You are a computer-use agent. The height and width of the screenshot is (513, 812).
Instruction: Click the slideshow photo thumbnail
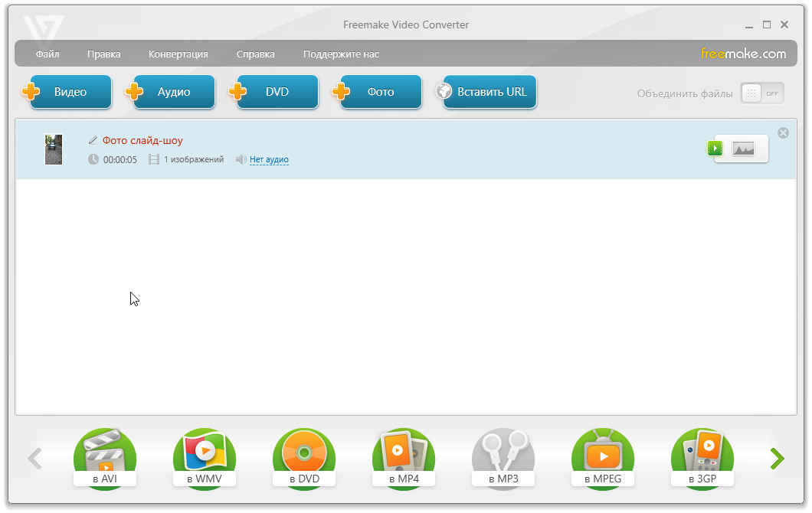coord(54,149)
